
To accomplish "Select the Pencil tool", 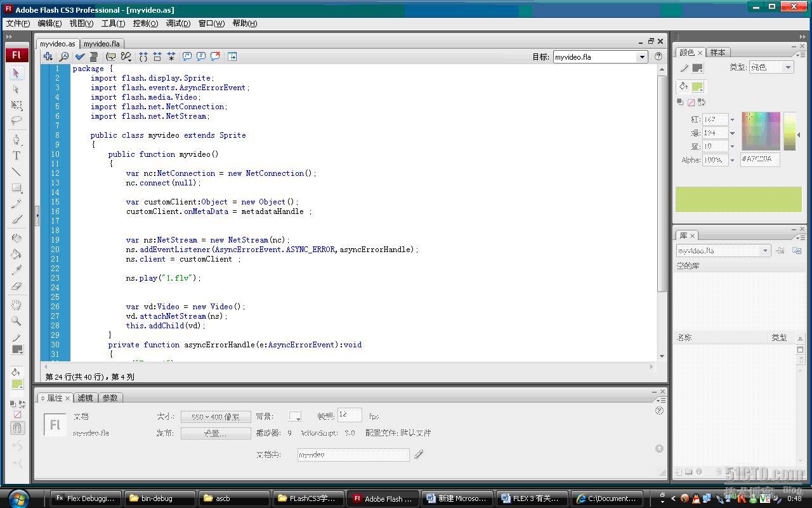I will click(x=16, y=204).
